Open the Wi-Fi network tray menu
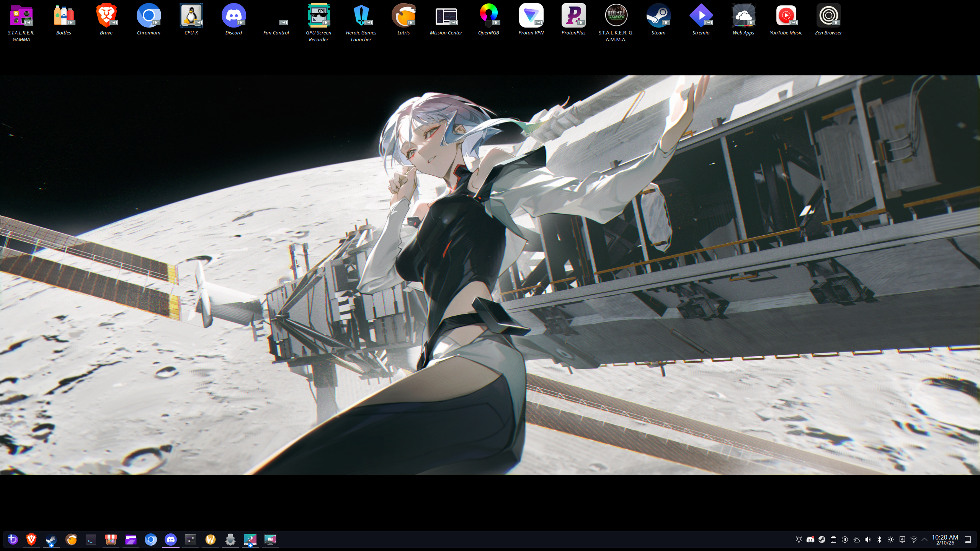Viewport: 980px width, 551px height. [914, 540]
